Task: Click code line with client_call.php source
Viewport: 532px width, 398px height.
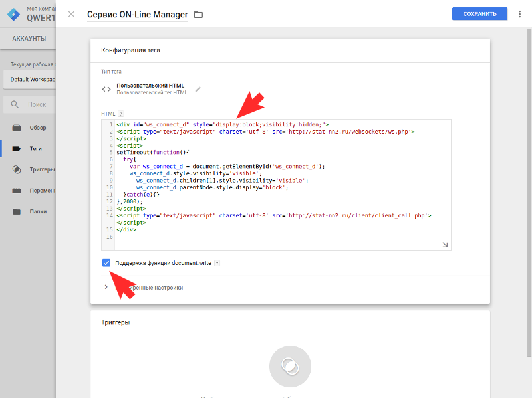Action: click(274, 215)
